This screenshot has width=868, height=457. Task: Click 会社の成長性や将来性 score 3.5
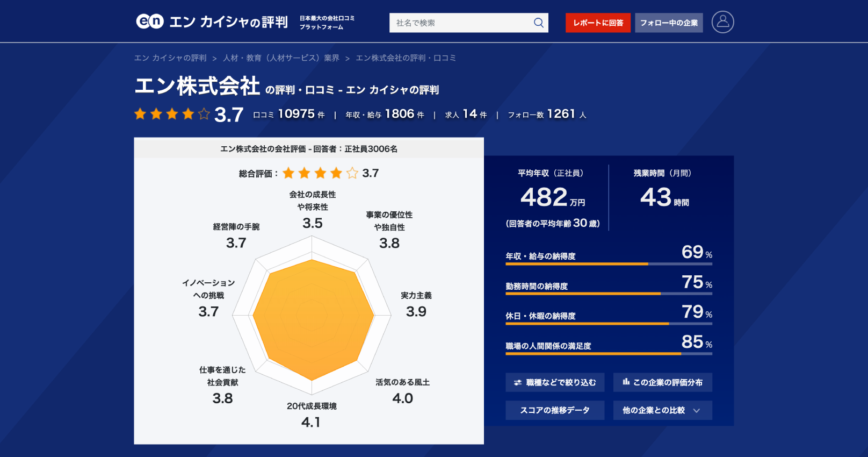click(x=313, y=223)
